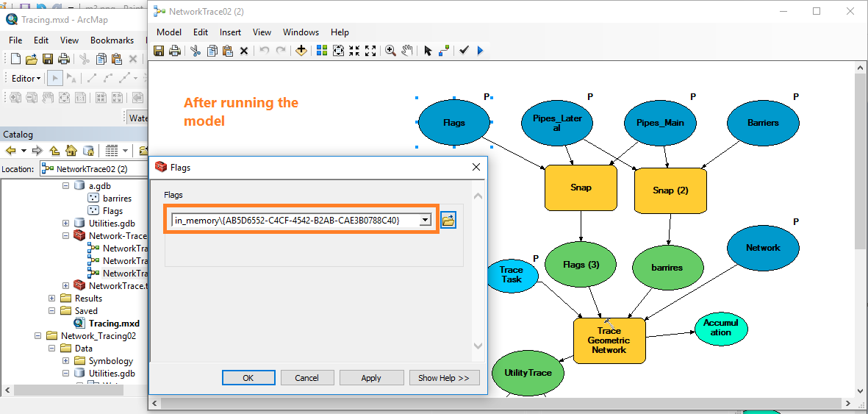This screenshot has width=868, height=414.
Task: Expand the Symbology folder
Action: click(66, 361)
